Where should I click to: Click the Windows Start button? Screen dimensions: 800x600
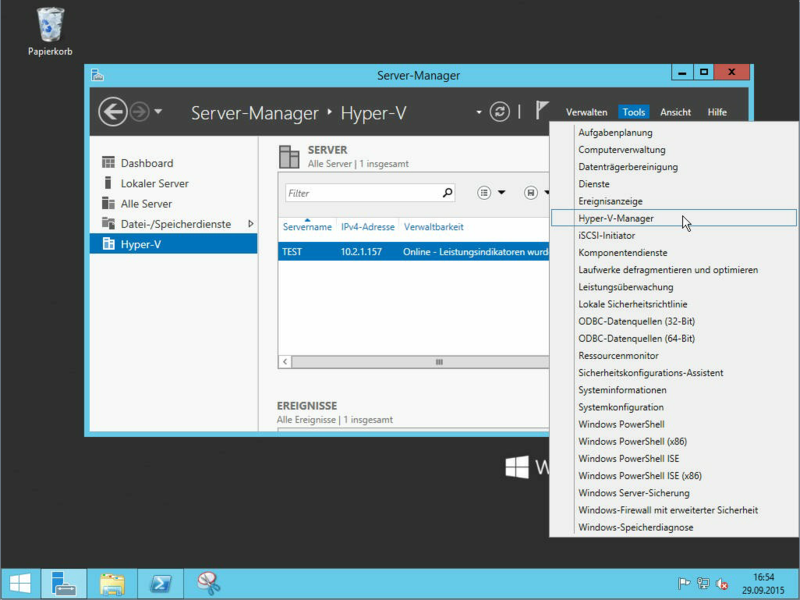point(20,584)
